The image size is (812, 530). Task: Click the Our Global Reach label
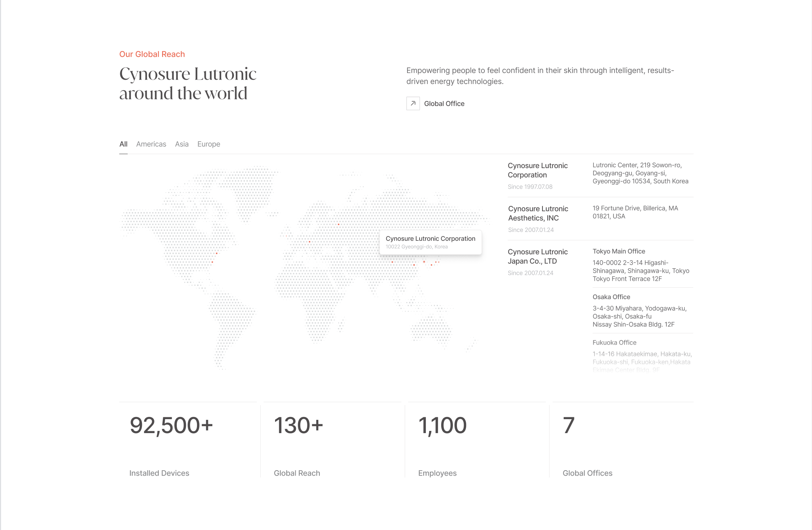(x=152, y=54)
